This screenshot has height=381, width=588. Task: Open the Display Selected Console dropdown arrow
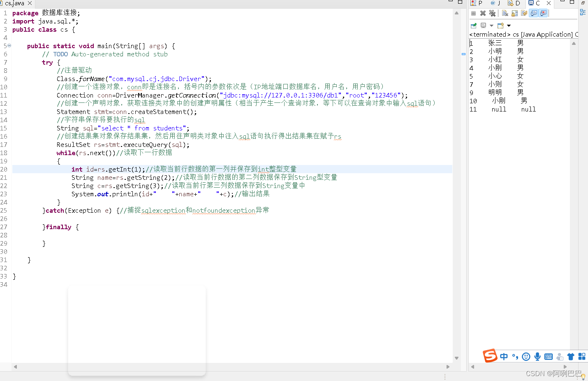point(491,26)
